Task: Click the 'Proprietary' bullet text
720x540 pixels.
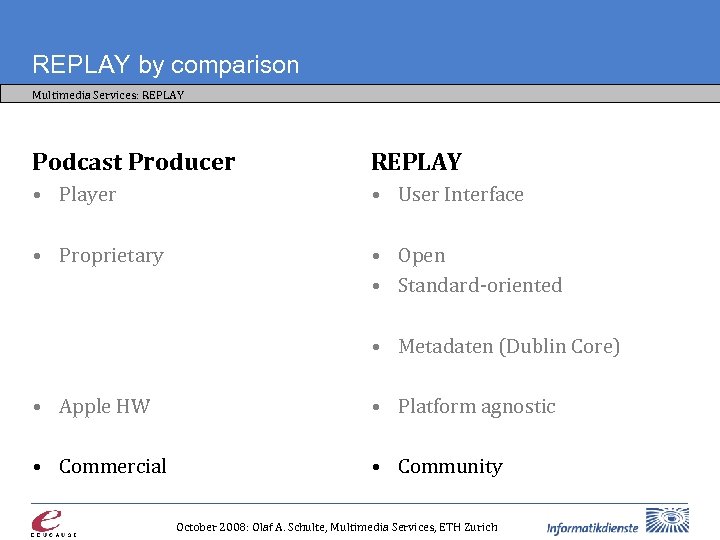Action: point(111,256)
